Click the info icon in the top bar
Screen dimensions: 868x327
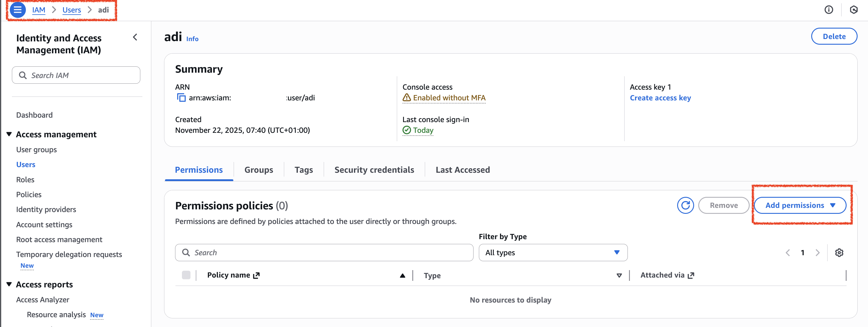click(x=829, y=10)
